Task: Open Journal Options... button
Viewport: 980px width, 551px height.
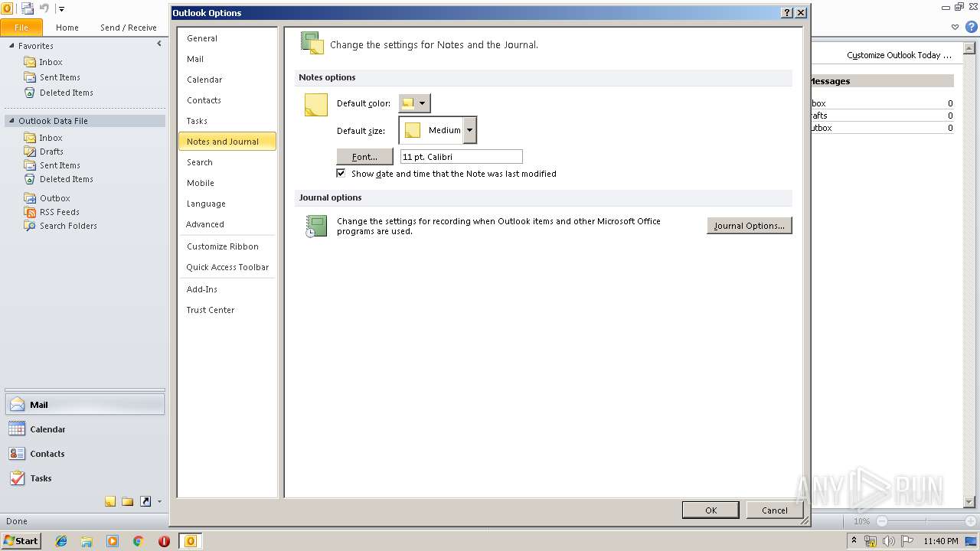Action: (749, 226)
